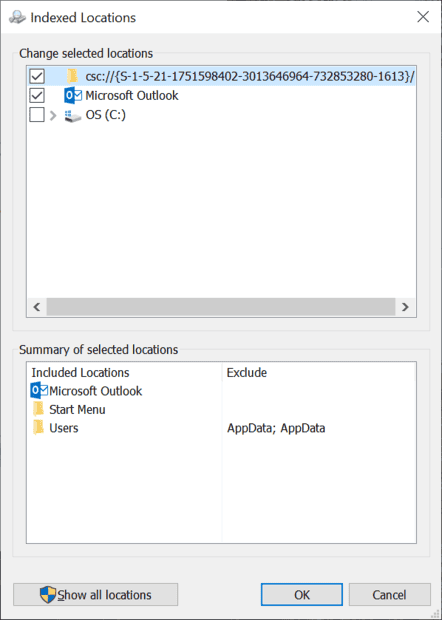Click the OS (C:) drive icon
Image resolution: width=442 pixels, height=620 pixels.
tap(73, 116)
